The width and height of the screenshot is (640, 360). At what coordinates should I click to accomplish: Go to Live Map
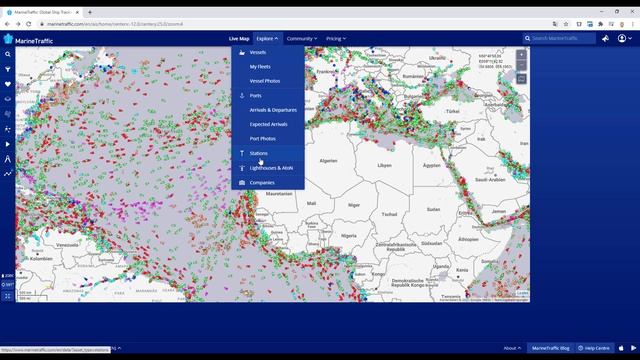click(x=239, y=39)
